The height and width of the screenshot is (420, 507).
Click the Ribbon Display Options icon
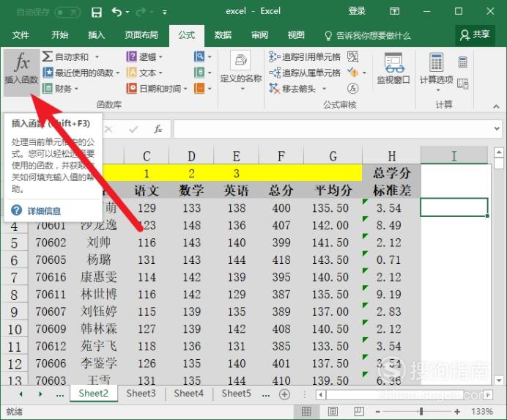394,12
